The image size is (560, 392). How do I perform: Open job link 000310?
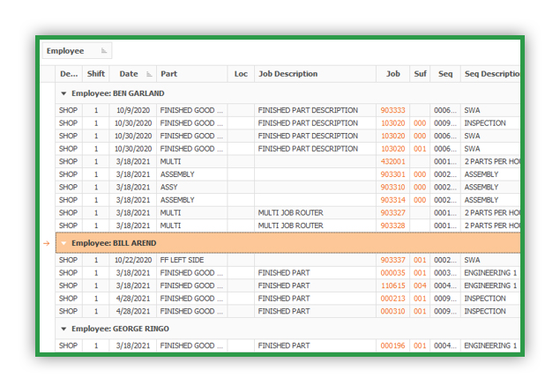point(392,311)
